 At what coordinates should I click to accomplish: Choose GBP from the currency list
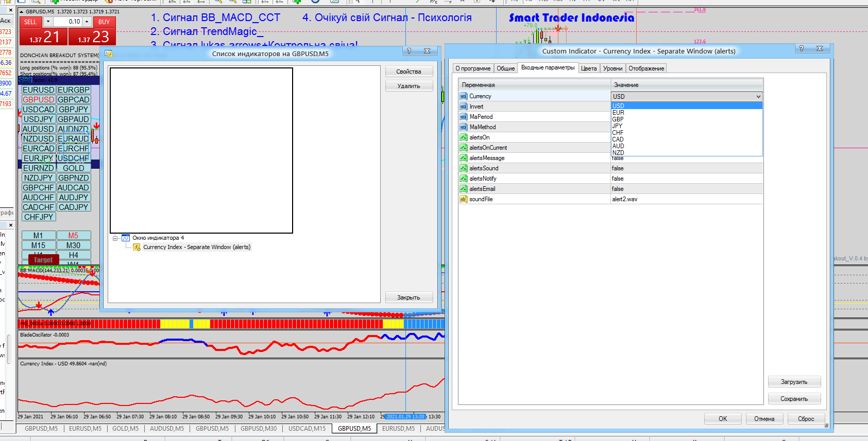click(618, 119)
